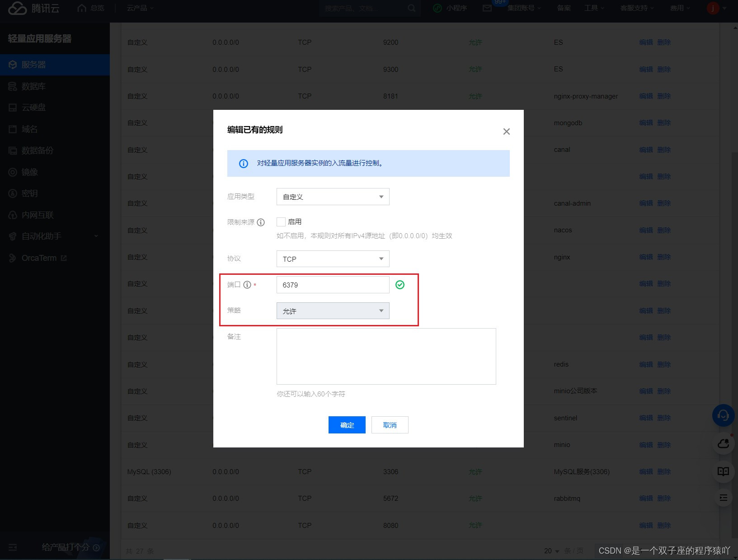Click 编辑 in the rabbitmq row

point(646,499)
